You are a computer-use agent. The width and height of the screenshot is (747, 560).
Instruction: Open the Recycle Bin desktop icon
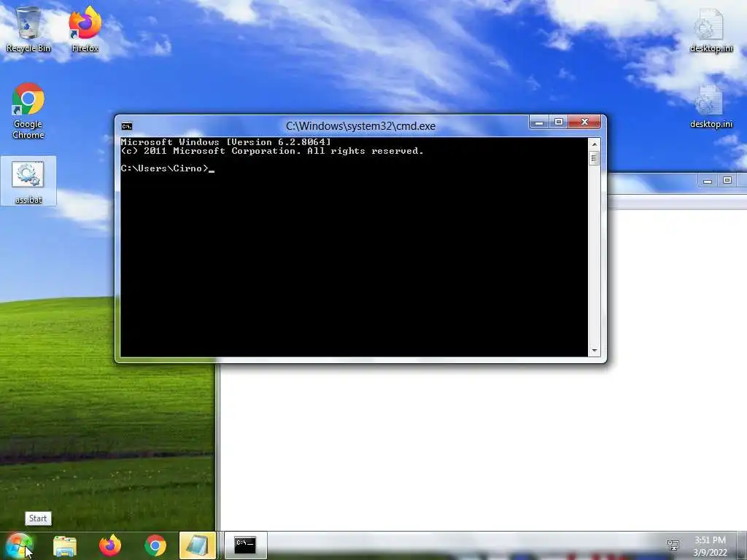(x=28, y=29)
